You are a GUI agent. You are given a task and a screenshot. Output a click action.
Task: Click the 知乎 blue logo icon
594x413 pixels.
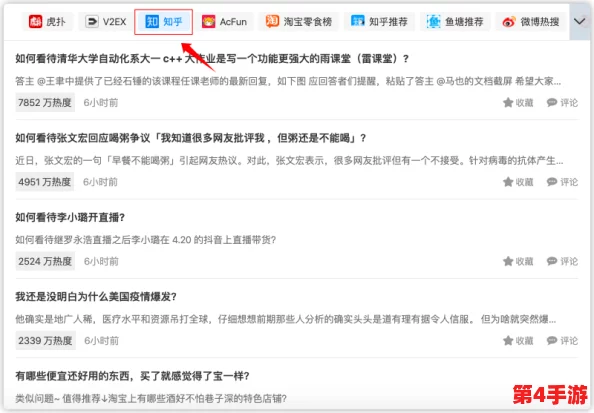point(152,22)
